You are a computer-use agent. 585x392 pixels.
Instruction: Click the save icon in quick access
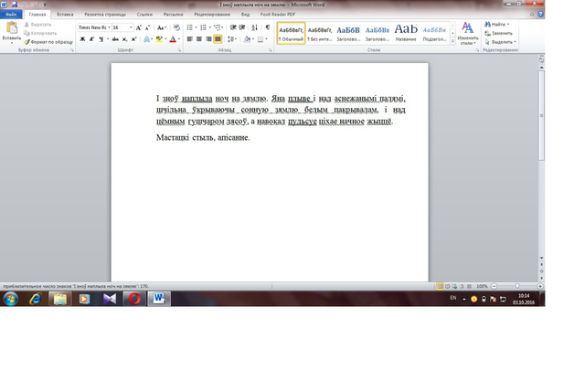click(x=15, y=5)
